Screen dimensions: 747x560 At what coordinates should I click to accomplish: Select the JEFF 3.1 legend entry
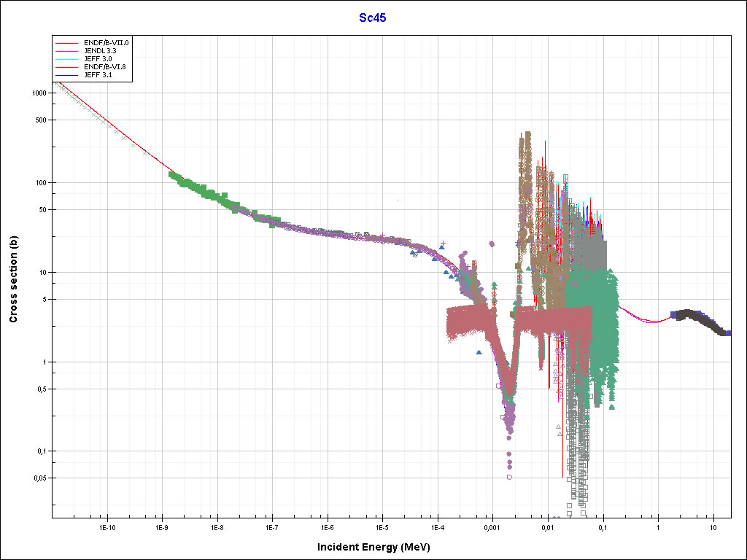(98, 75)
